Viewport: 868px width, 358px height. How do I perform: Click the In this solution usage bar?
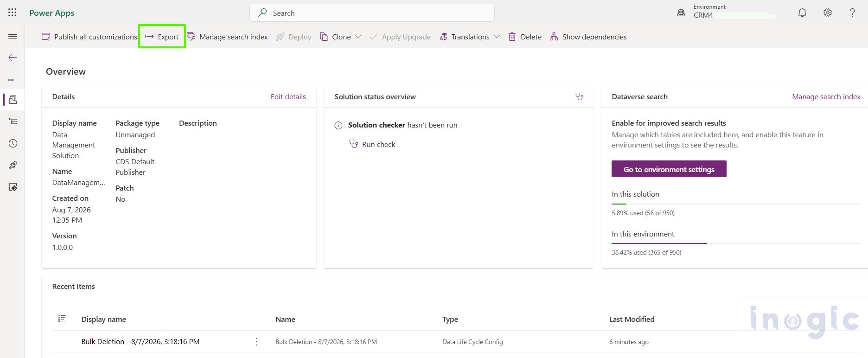736,204
